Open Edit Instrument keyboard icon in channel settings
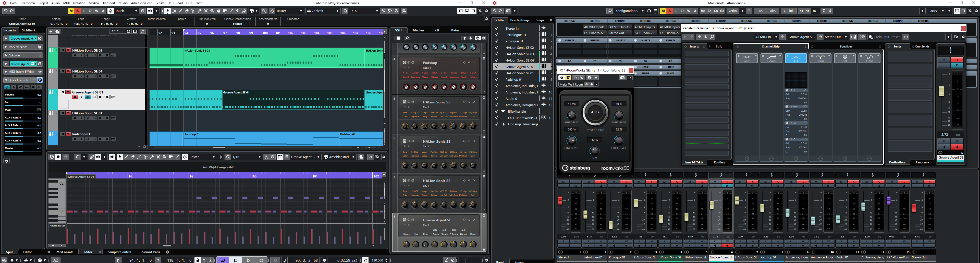 pyautogui.click(x=854, y=37)
